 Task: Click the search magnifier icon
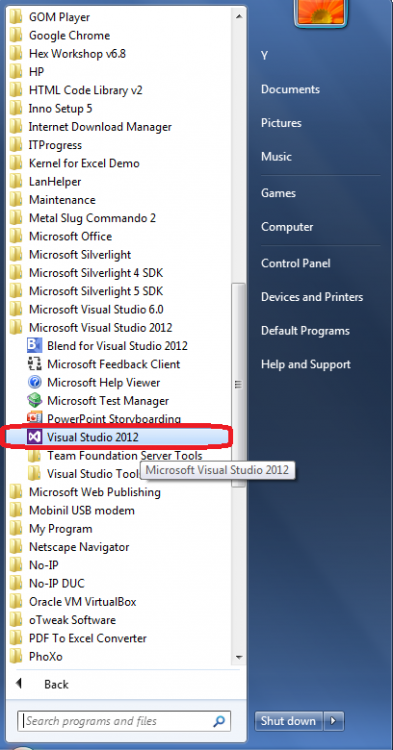(218, 721)
